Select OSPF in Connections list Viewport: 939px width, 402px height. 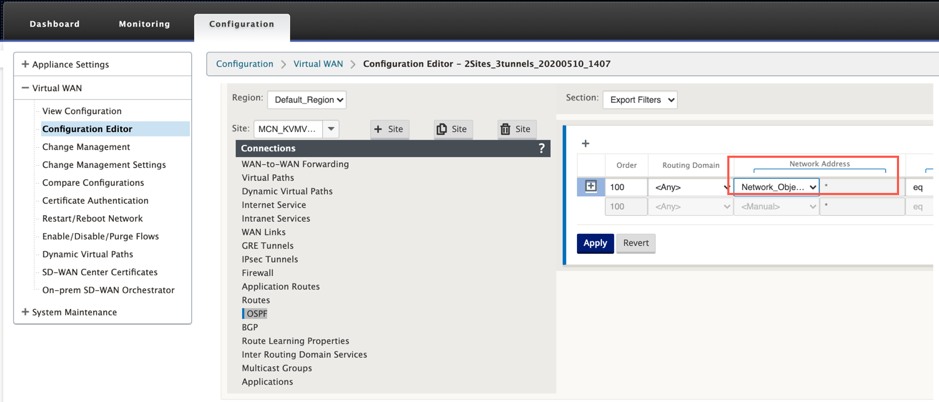coord(255,313)
